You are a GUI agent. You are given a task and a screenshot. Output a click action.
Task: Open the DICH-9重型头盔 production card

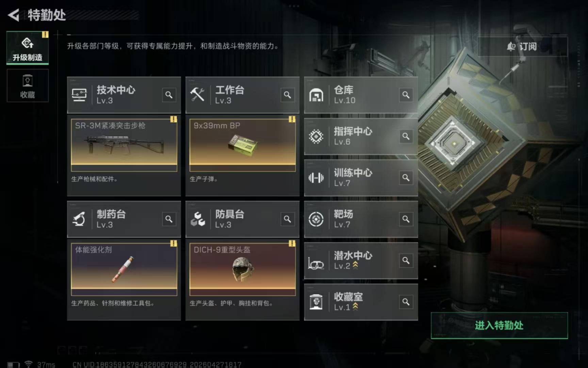(242, 269)
